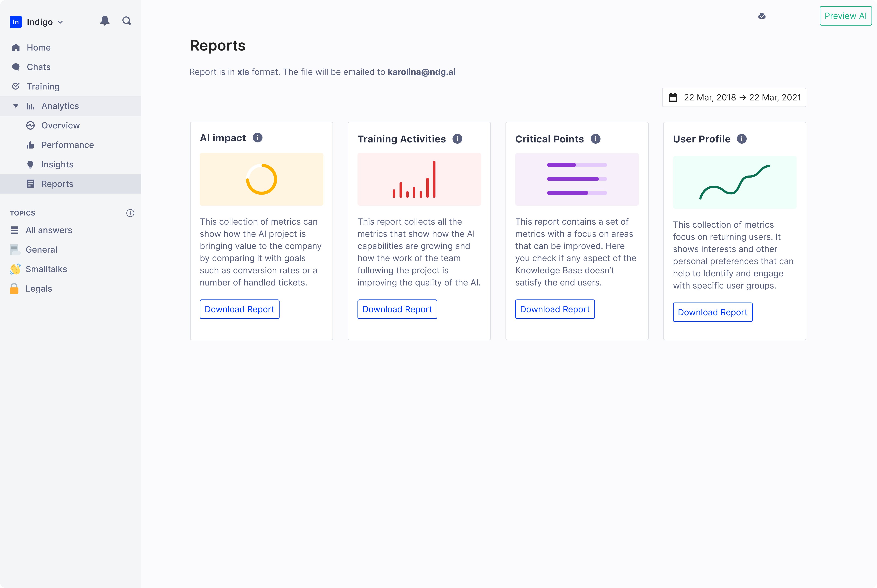This screenshot has width=877, height=588.
Task: Click the cloud sync status icon
Action: 761,16
